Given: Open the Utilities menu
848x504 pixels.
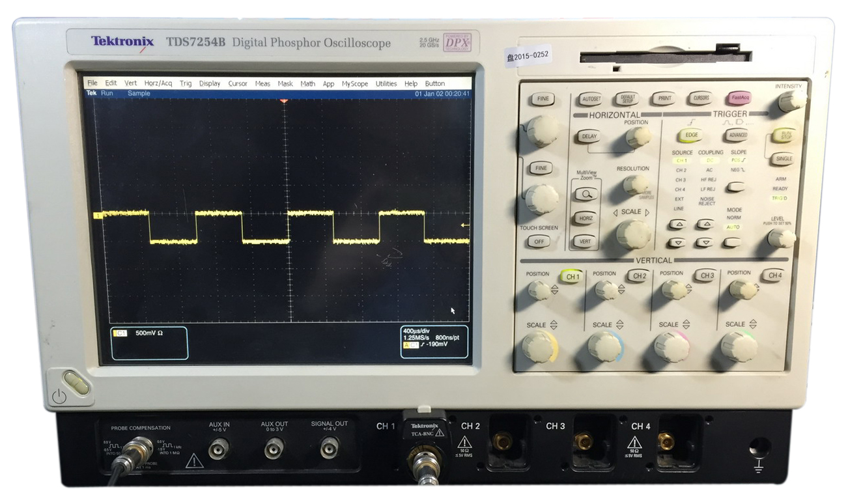Looking at the screenshot, I should tap(386, 83).
